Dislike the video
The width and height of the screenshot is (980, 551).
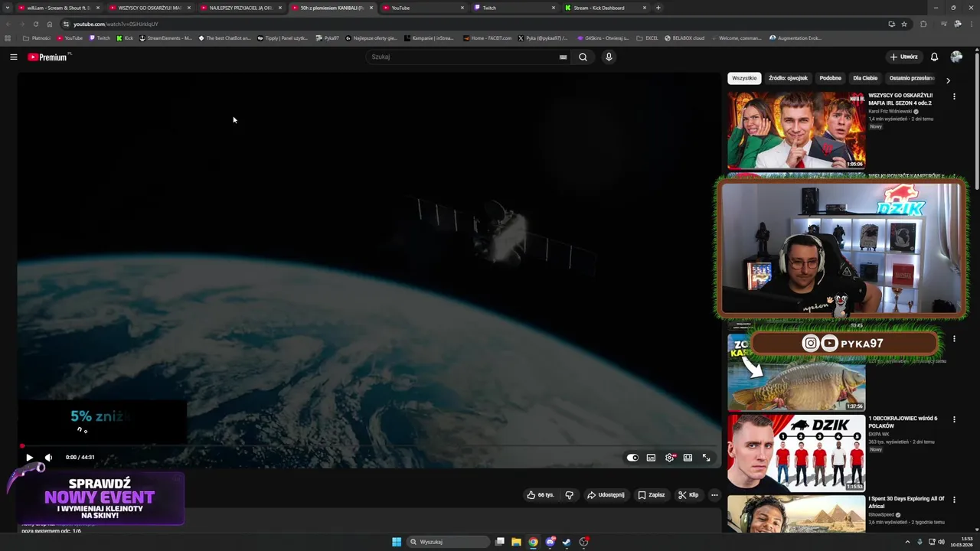pos(569,495)
